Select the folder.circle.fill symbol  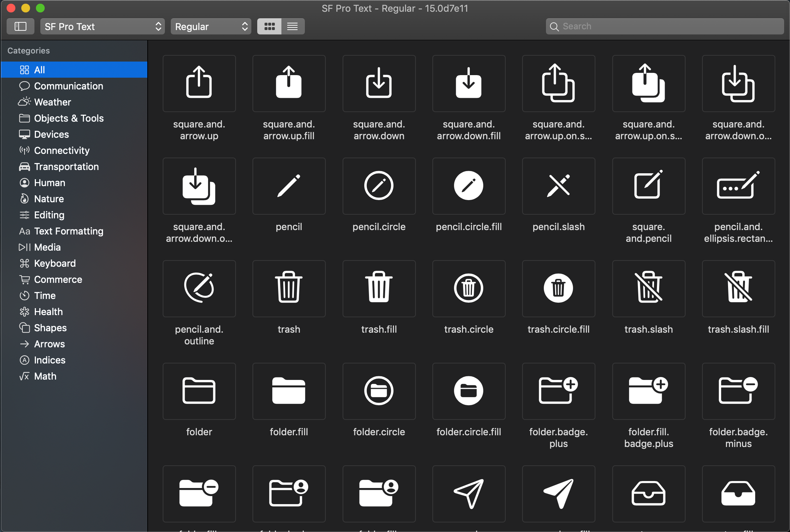click(468, 391)
